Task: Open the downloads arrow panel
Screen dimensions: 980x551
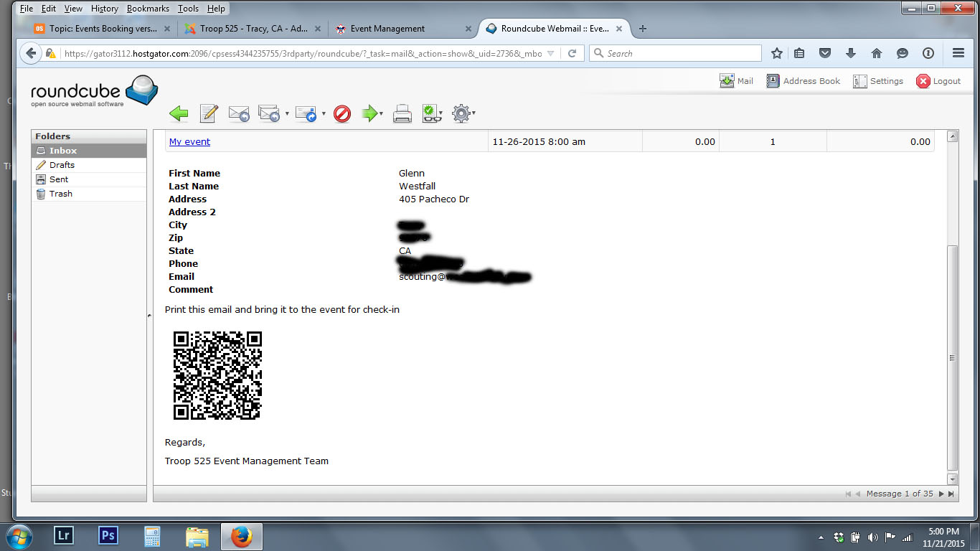Action: (x=851, y=53)
